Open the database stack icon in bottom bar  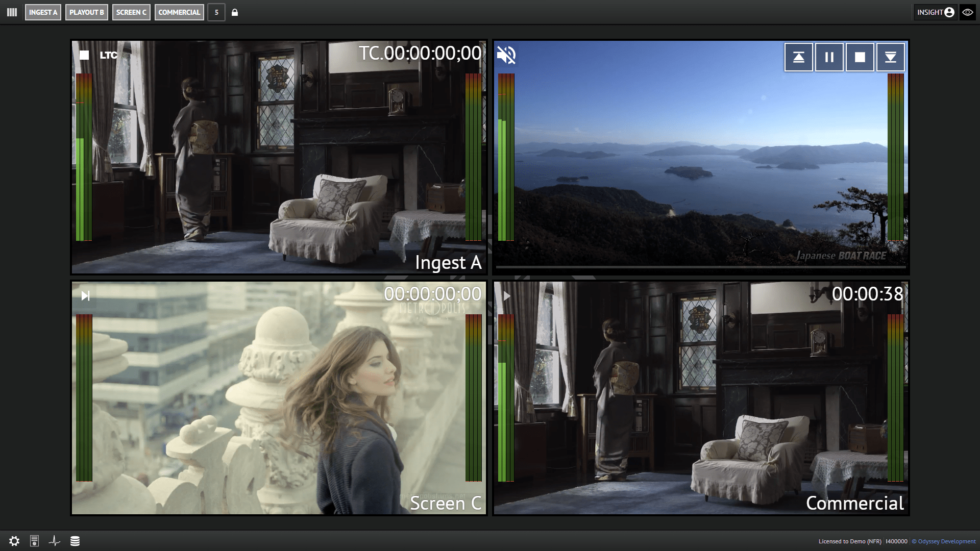pyautogui.click(x=75, y=541)
